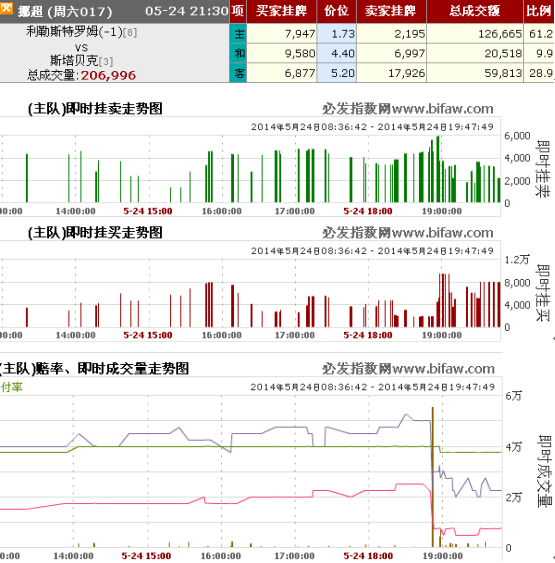Click the 买家挂牌 column header
The image size is (555, 563).
(x=282, y=11)
